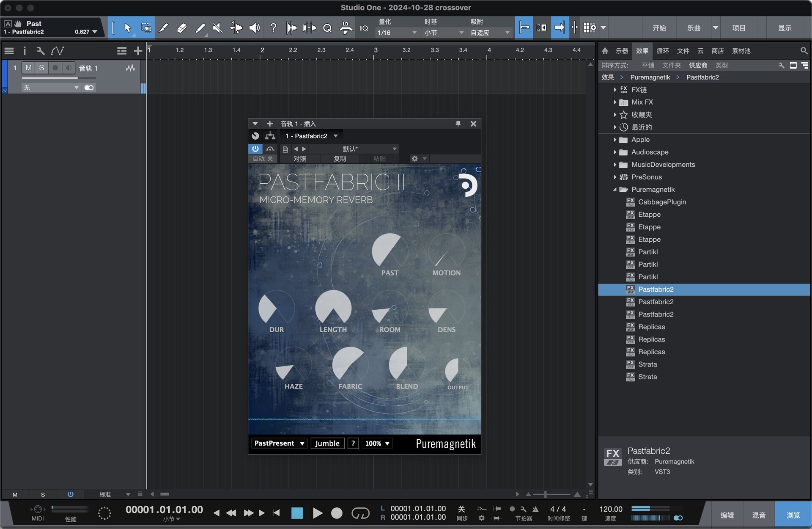
Task: Click the Puremagnetik logo in plugin
Action: pyautogui.click(x=468, y=185)
